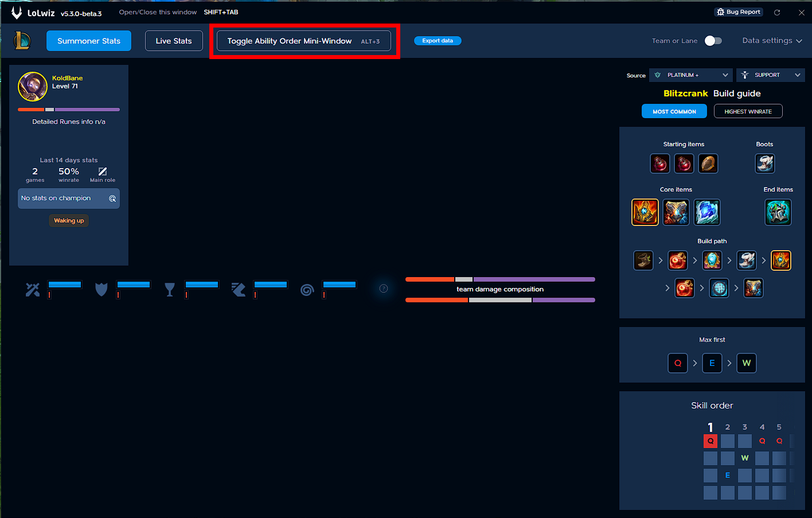The image size is (812, 518).
Task: Select the HIGHEST WINRATE build option
Action: coord(748,111)
